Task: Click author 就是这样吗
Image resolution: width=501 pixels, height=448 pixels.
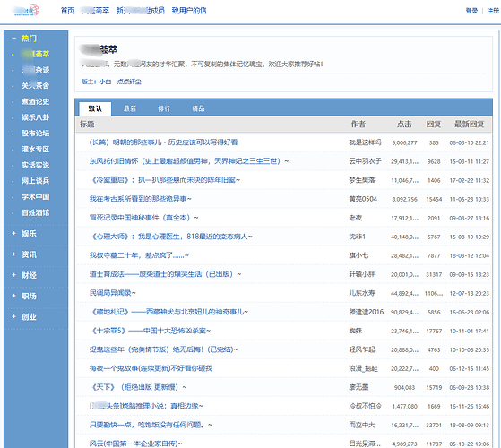Action: point(365,142)
